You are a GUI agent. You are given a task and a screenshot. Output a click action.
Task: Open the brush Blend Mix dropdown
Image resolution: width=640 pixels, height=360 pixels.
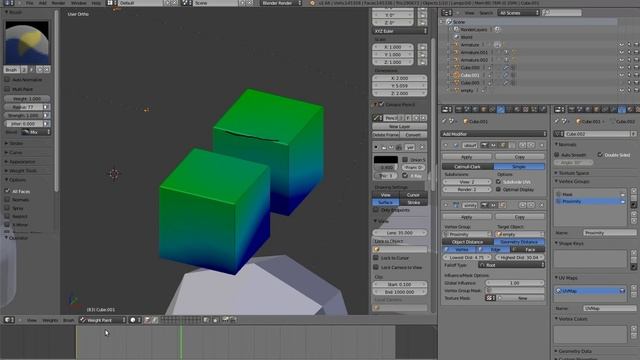[36, 132]
